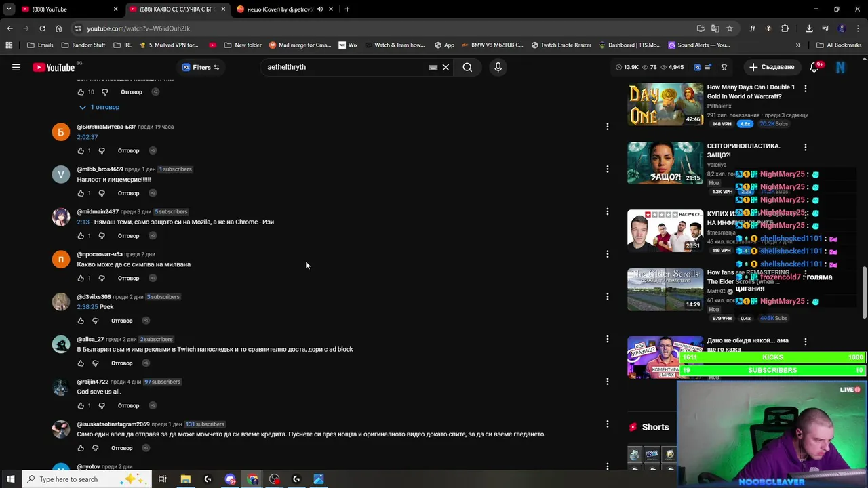Jump to timestamp 2:13 in comment
The image size is (868, 488).
pos(83,222)
